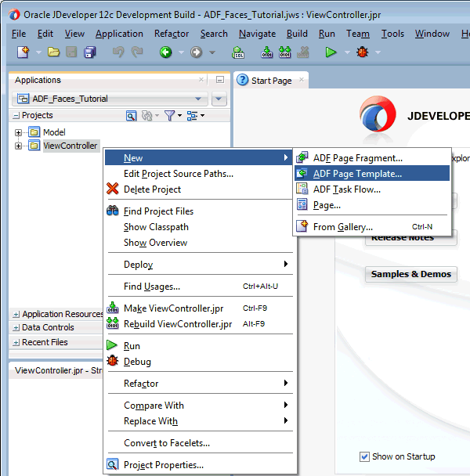470x476 pixels.
Task: Select From Gallery... menu item
Action: point(372,227)
